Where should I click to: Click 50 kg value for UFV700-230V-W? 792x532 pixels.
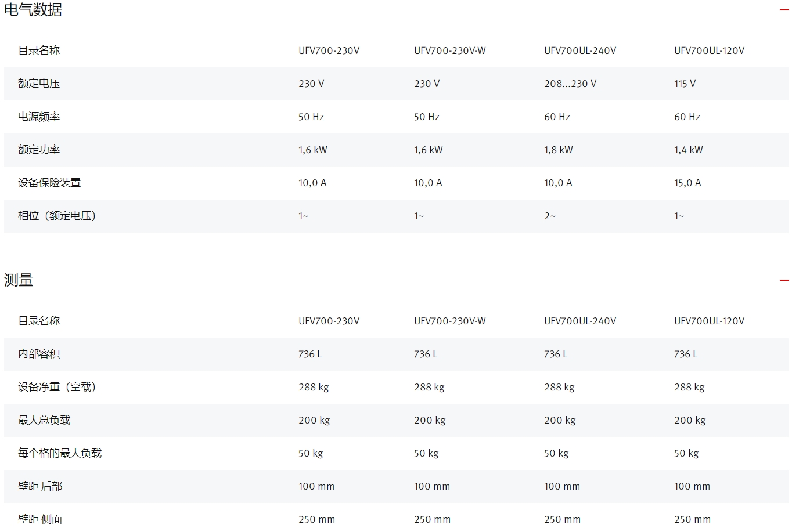[426, 453]
